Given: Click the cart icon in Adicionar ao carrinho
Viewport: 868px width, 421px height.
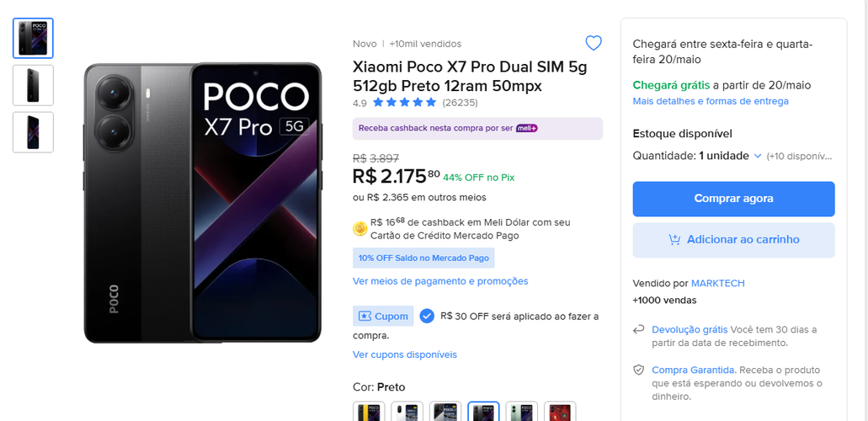Looking at the screenshot, I should pos(674,240).
